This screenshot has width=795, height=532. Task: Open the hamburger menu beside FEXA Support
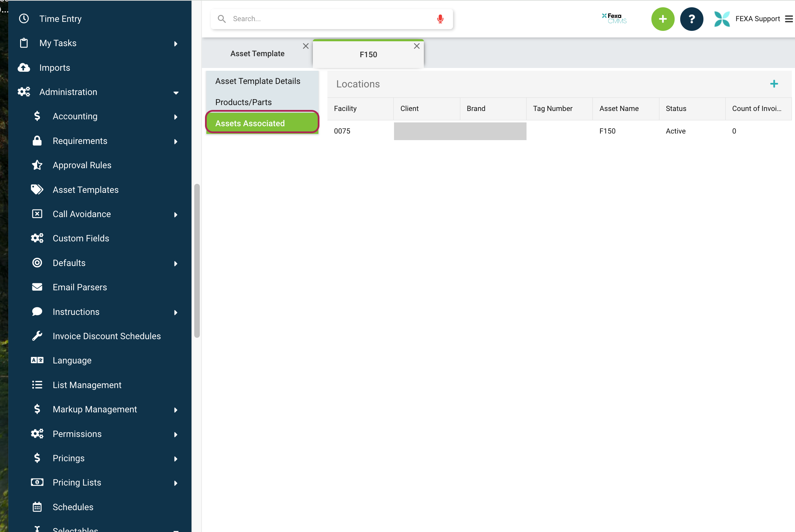(x=789, y=19)
